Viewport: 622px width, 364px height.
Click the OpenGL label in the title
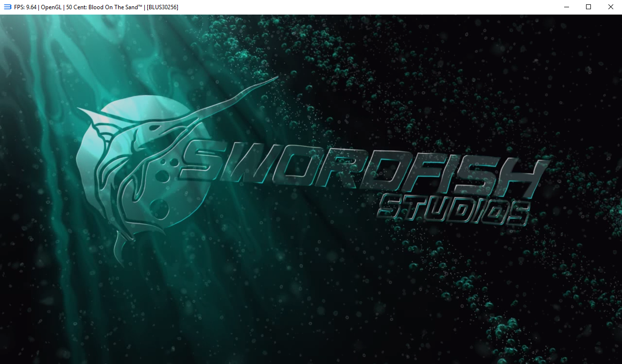click(52, 7)
